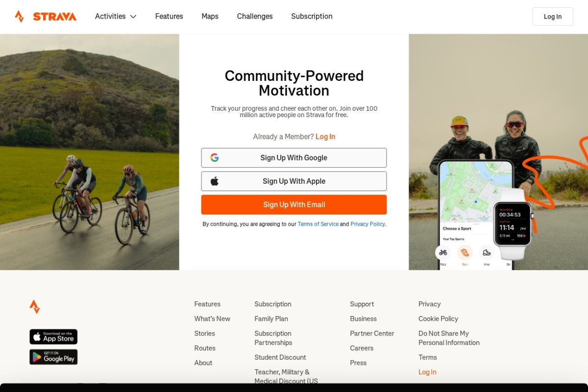Screen dimensions: 588x392
Task: Open the Activities menu label
Action: point(110,16)
